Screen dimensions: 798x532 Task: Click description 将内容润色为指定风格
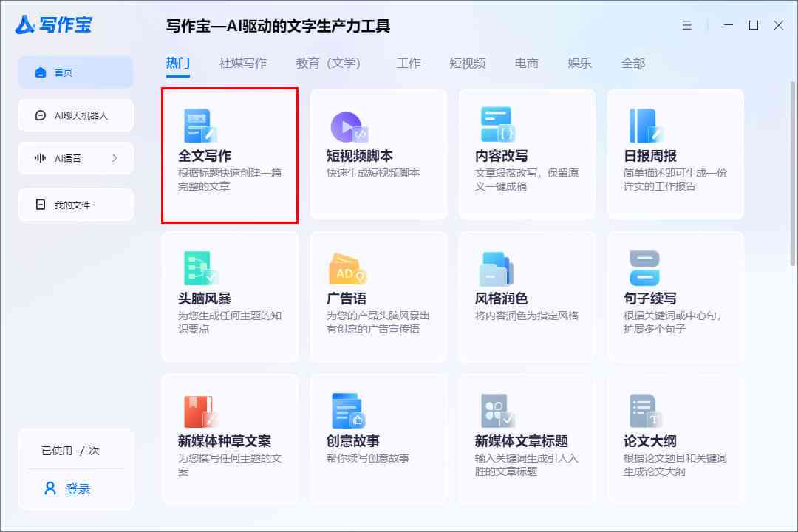pyautogui.click(x=527, y=316)
